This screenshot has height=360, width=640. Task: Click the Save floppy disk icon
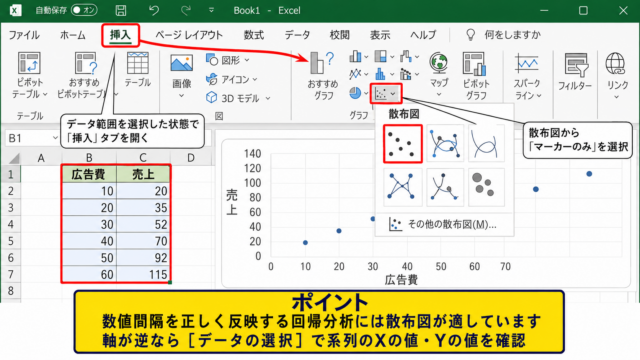coord(121,10)
